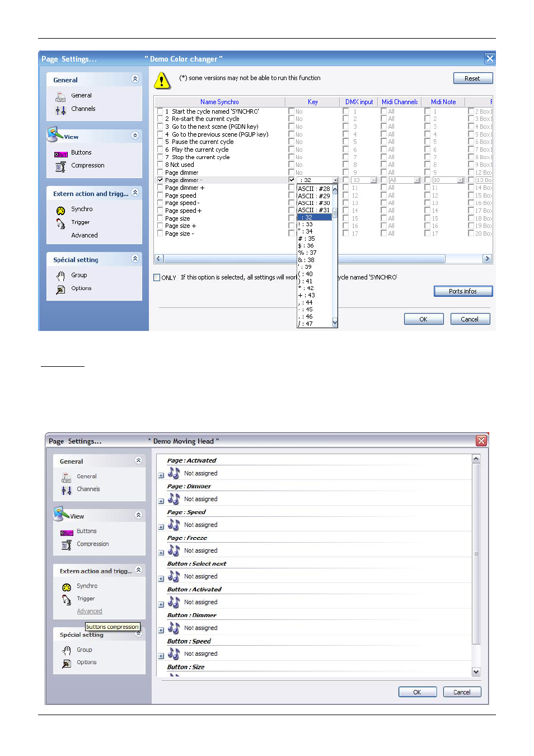Click the Ports infos button
The width and height of the screenshot is (534, 756).
coord(462,291)
